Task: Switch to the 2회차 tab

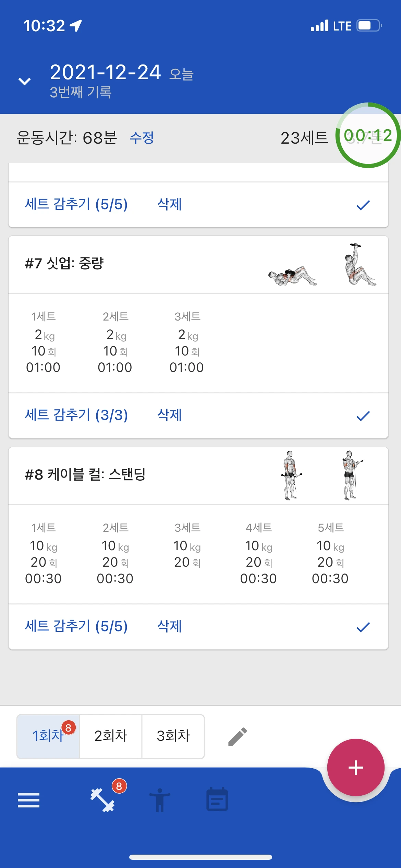Action: 111,736
